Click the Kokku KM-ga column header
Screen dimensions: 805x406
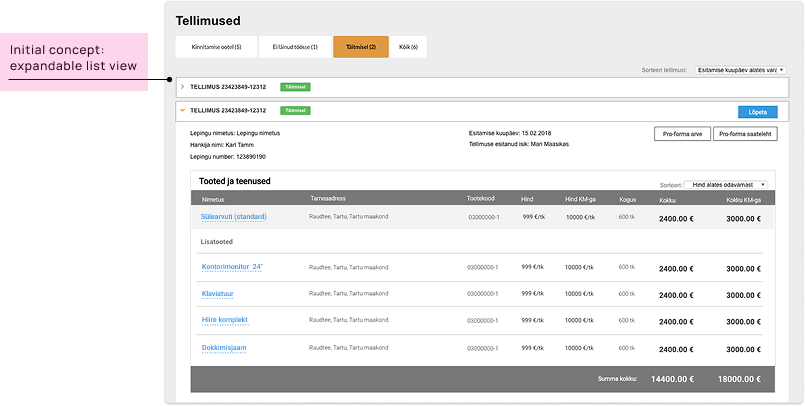[743, 199]
